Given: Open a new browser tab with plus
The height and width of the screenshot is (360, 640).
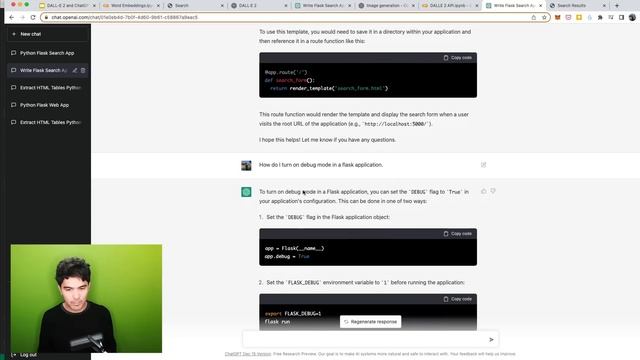Looking at the screenshot, I should (x=617, y=6).
